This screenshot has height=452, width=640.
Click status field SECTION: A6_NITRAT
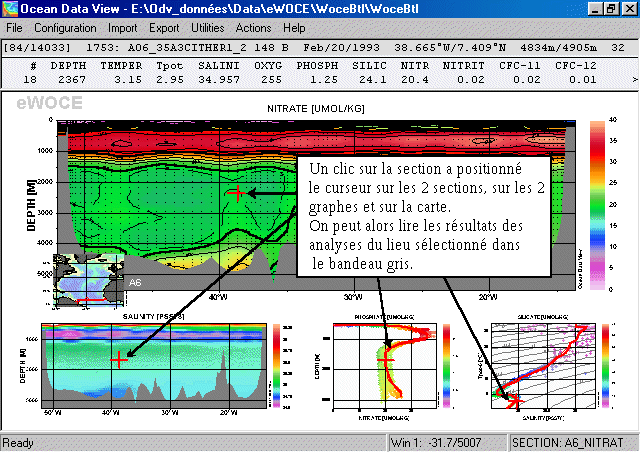(x=572, y=443)
